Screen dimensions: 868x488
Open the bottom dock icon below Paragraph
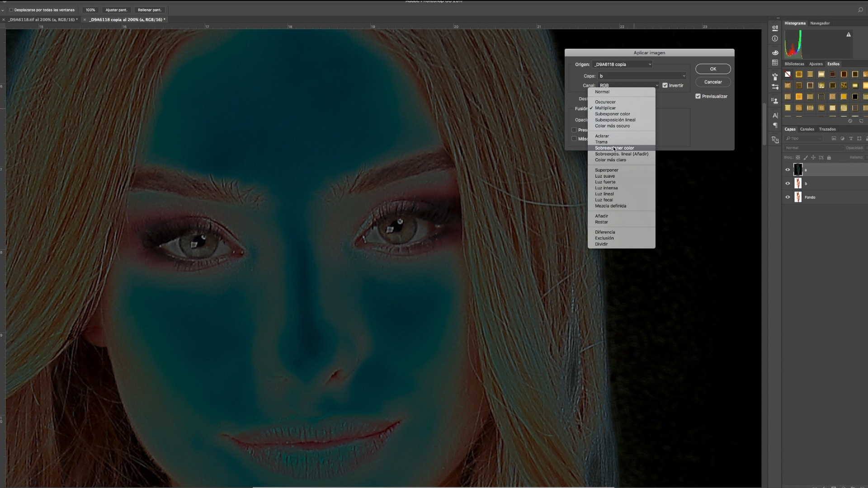tap(775, 140)
